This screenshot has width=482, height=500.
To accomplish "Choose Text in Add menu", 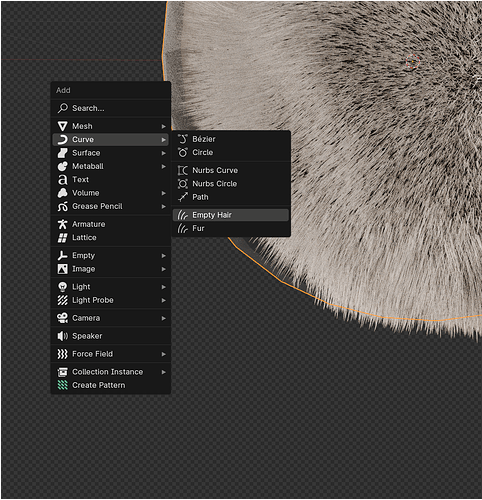I will coord(111,180).
